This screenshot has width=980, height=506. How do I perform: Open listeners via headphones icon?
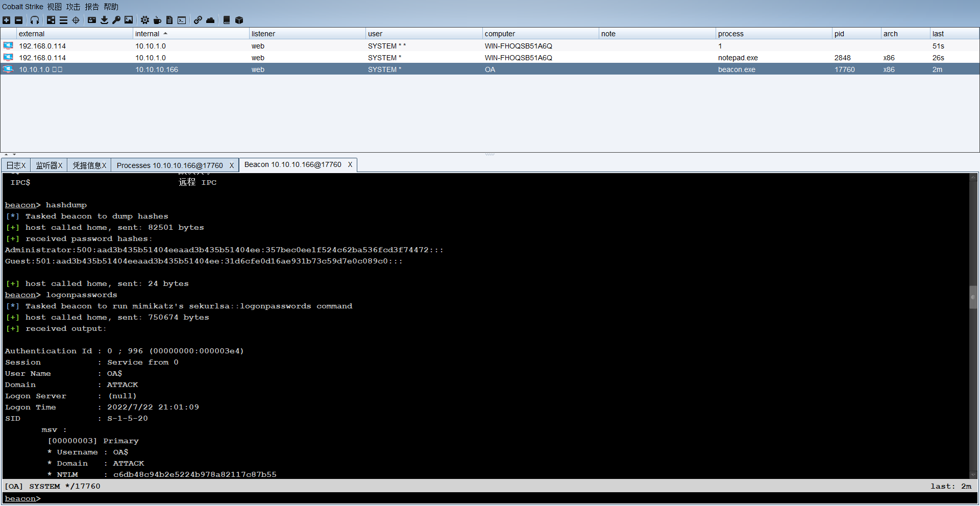[x=35, y=20]
